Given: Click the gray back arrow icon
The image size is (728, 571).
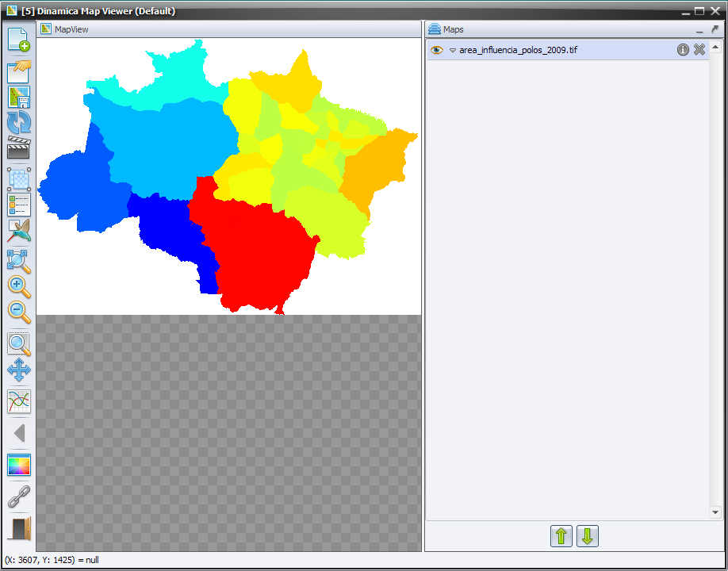Looking at the screenshot, I should [x=19, y=433].
